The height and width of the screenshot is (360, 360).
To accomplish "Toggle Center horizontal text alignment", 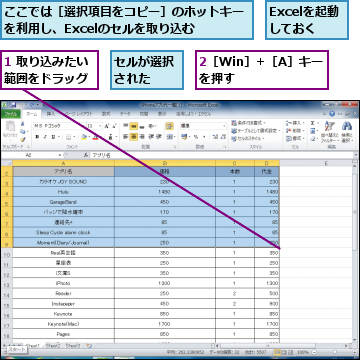I will [x=133, y=137].
